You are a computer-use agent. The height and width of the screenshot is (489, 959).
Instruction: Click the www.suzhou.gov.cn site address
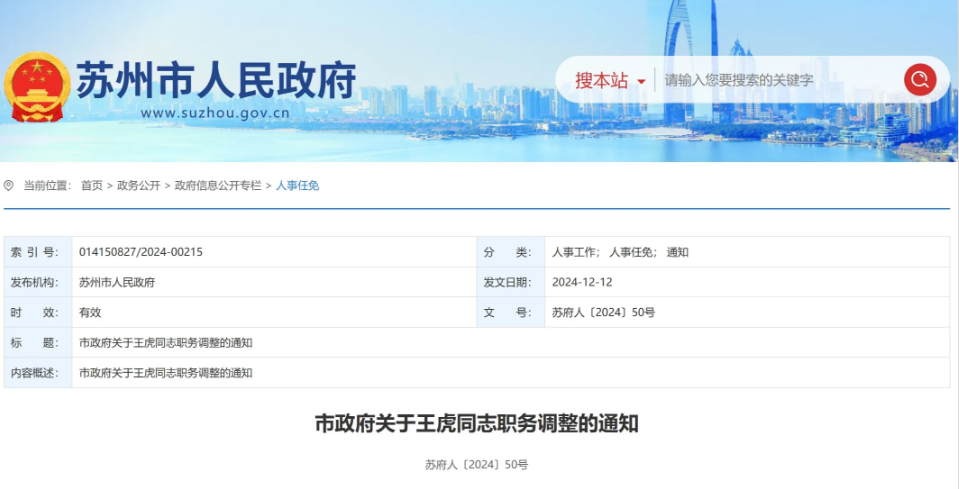pos(215,112)
